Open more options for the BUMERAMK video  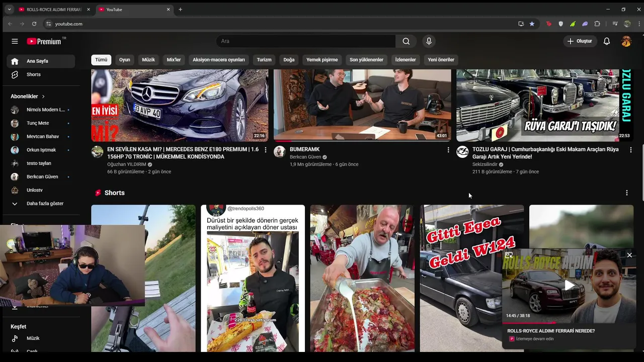tap(448, 150)
